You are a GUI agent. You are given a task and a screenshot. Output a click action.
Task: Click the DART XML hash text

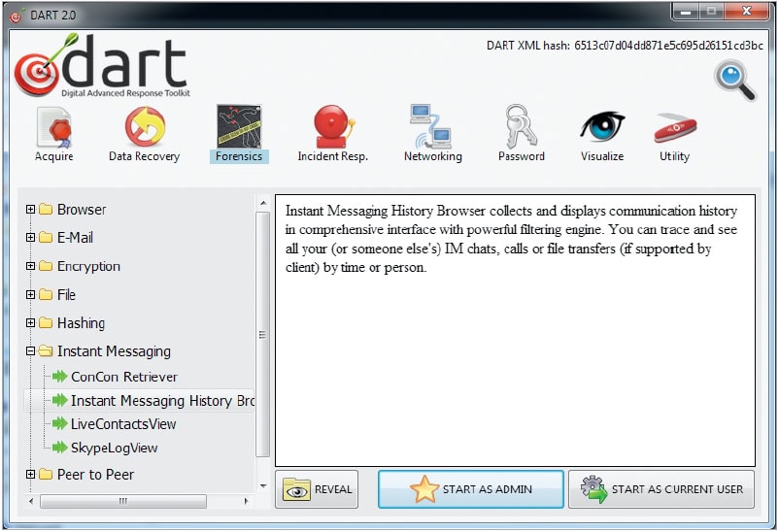tap(625, 46)
